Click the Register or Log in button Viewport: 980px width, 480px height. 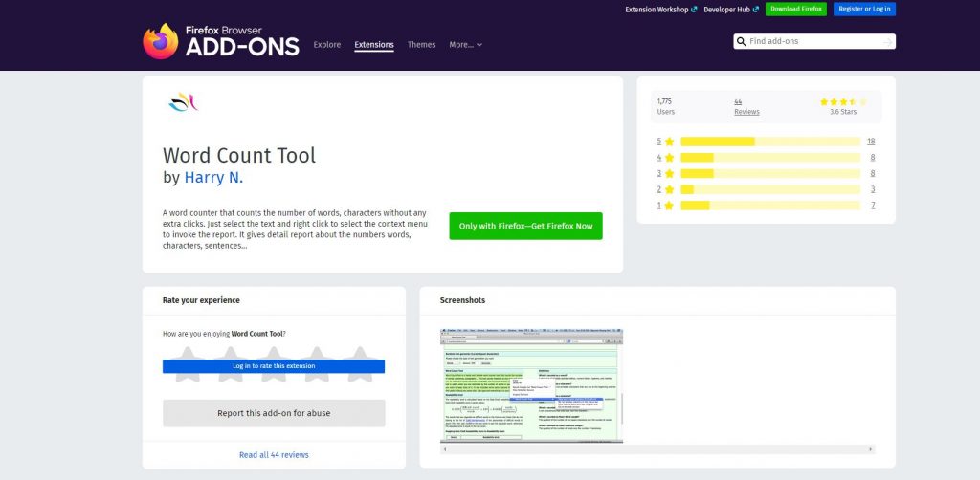[x=864, y=9]
